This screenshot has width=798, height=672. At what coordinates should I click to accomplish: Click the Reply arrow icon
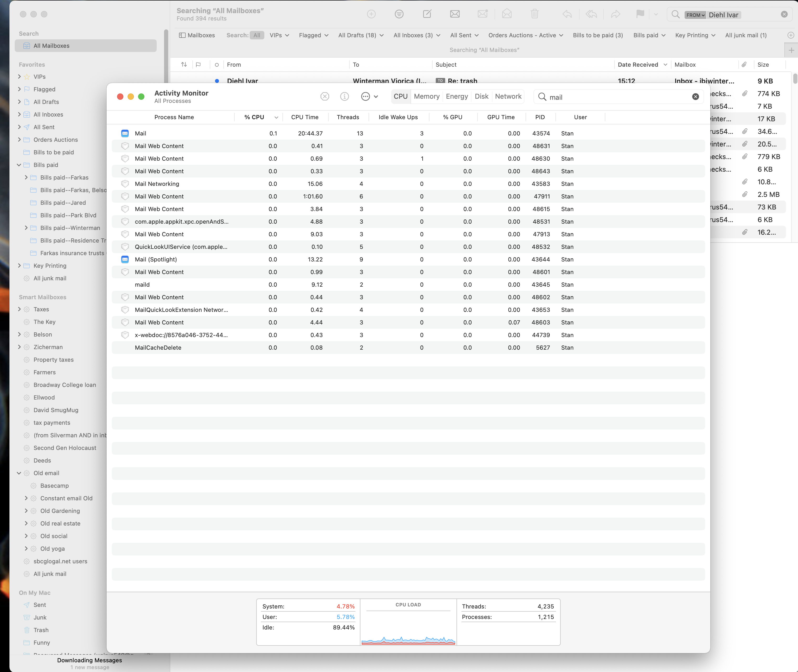(567, 14)
